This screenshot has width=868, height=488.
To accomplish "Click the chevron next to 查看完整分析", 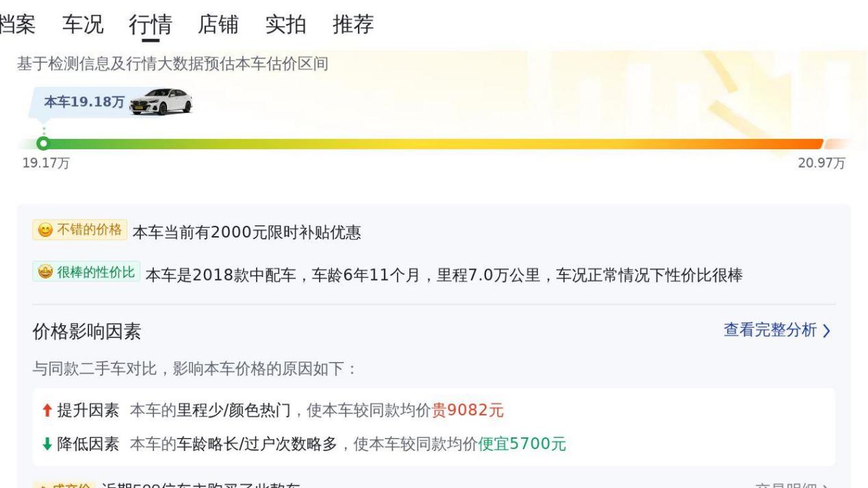I will [x=826, y=331].
